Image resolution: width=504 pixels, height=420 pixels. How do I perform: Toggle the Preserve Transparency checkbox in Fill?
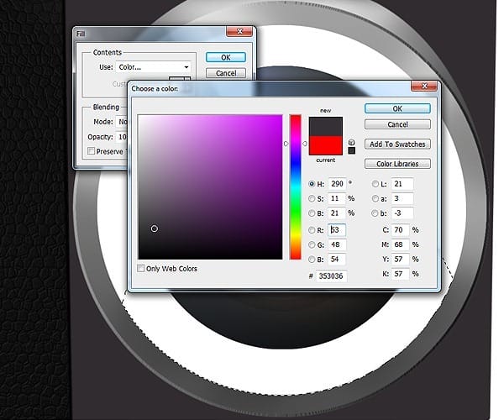coord(91,151)
